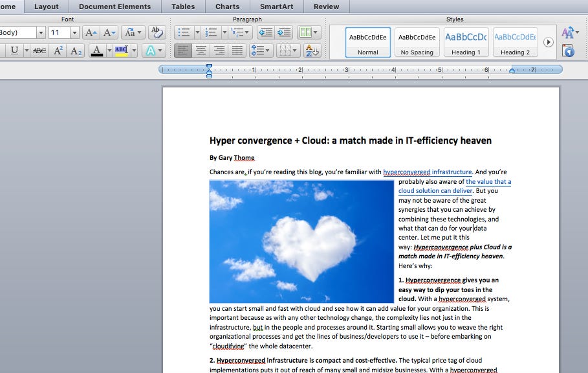Follow the hyperconverged infrastructure hyperlink
Viewport: 588px width, 373px height.
coord(427,172)
